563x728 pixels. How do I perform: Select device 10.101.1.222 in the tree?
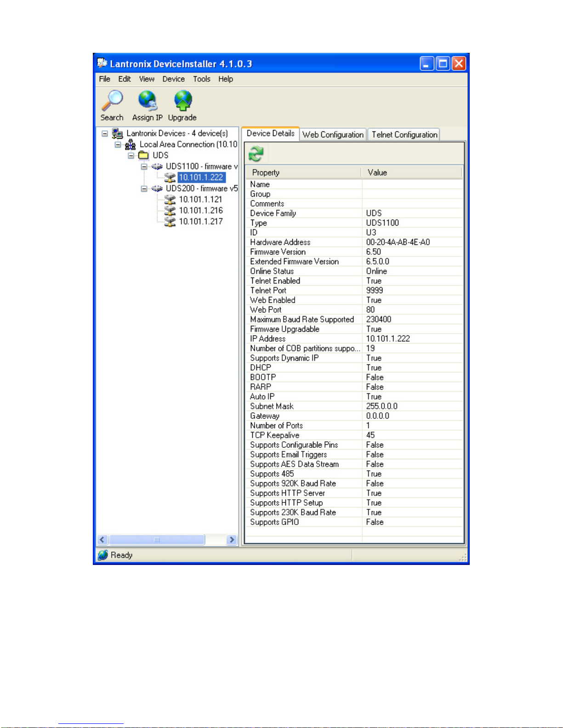201,177
